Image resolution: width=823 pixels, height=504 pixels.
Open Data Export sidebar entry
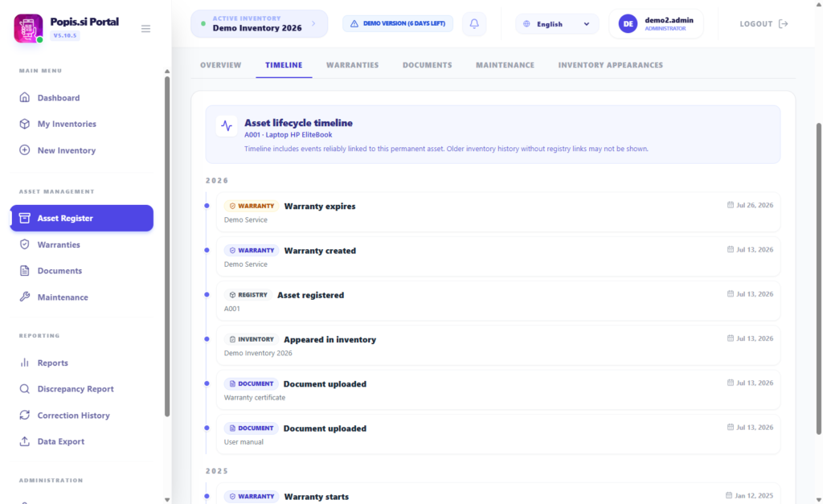tap(82, 441)
